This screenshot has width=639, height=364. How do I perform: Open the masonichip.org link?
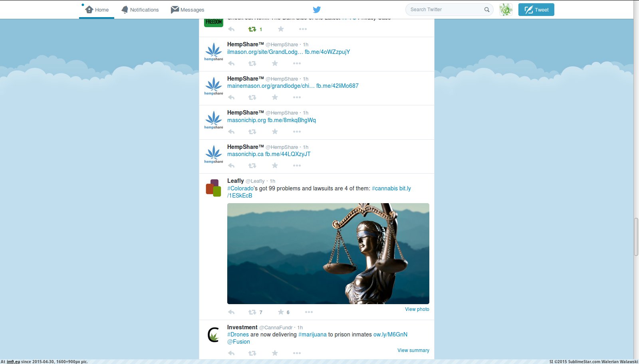[246, 120]
